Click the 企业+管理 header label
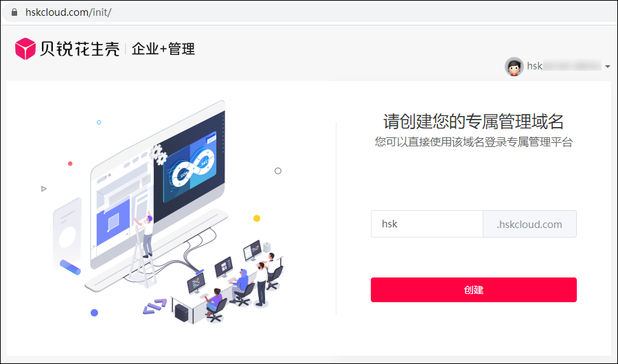This screenshot has width=618, height=364. tap(163, 49)
